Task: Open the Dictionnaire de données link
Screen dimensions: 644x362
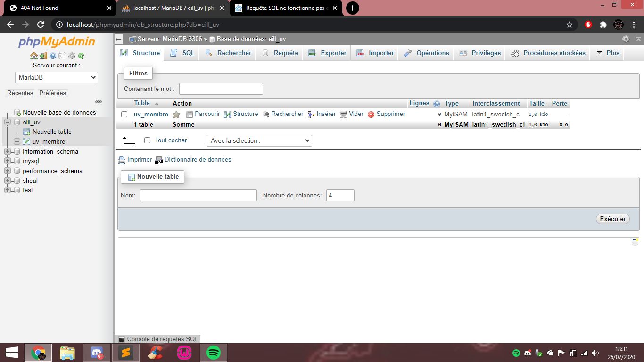Action: coord(198,160)
